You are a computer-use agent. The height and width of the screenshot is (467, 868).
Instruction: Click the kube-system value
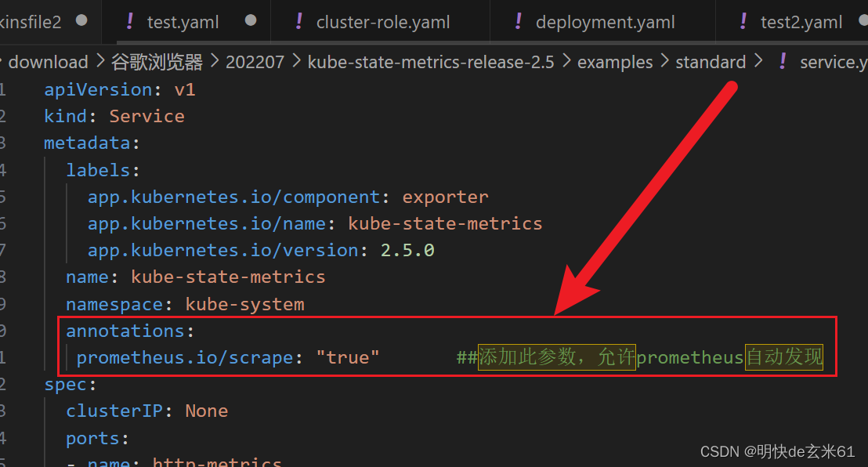pos(244,305)
